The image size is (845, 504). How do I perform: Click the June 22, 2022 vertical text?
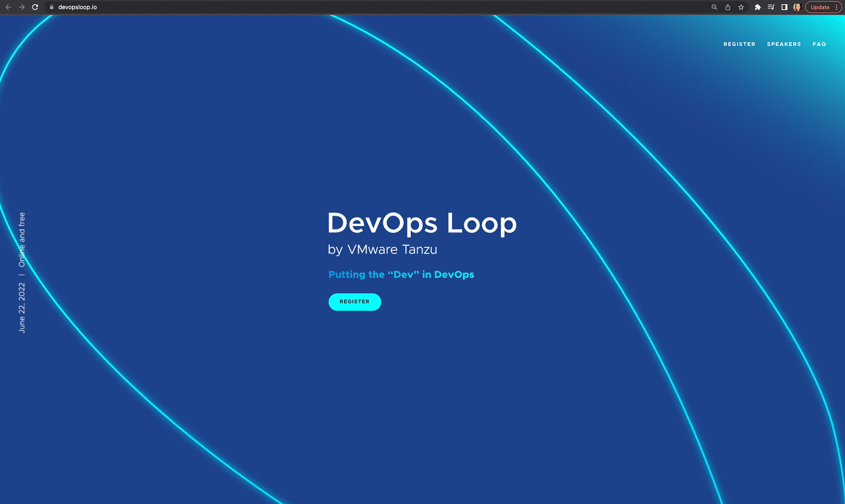tap(22, 308)
